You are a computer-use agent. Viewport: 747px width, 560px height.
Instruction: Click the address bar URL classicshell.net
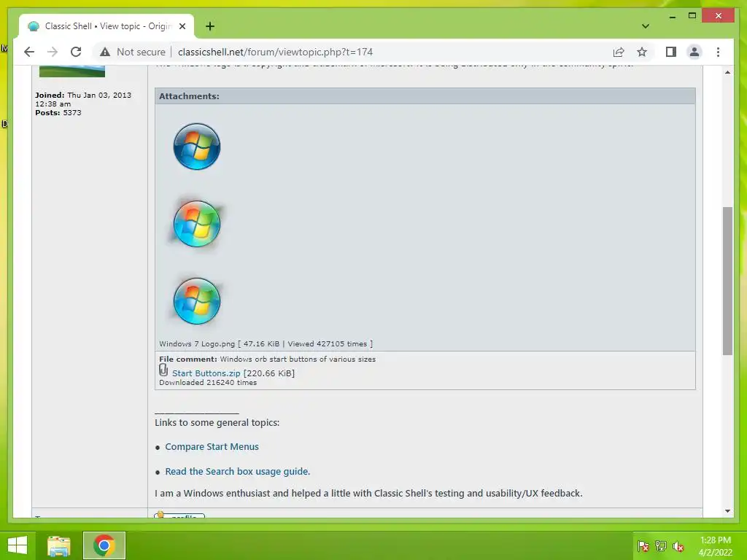coord(275,52)
